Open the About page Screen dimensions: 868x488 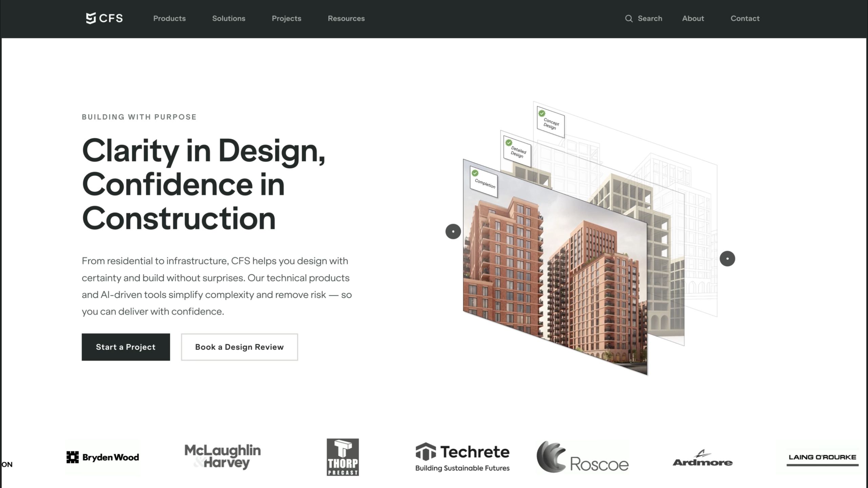tap(693, 19)
